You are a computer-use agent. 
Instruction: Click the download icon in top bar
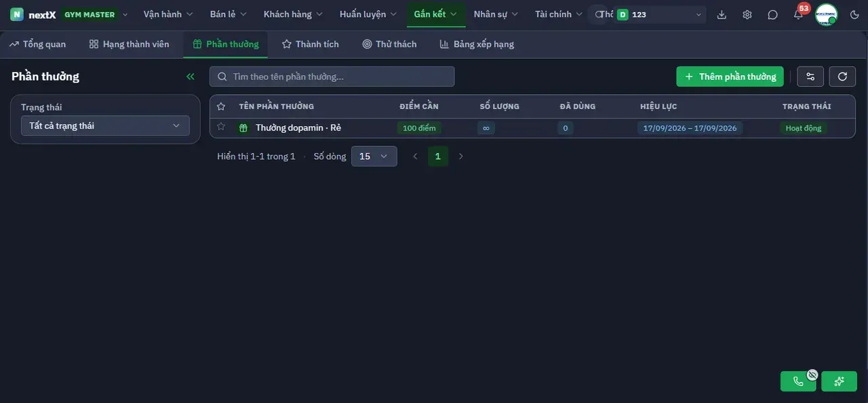(722, 14)
